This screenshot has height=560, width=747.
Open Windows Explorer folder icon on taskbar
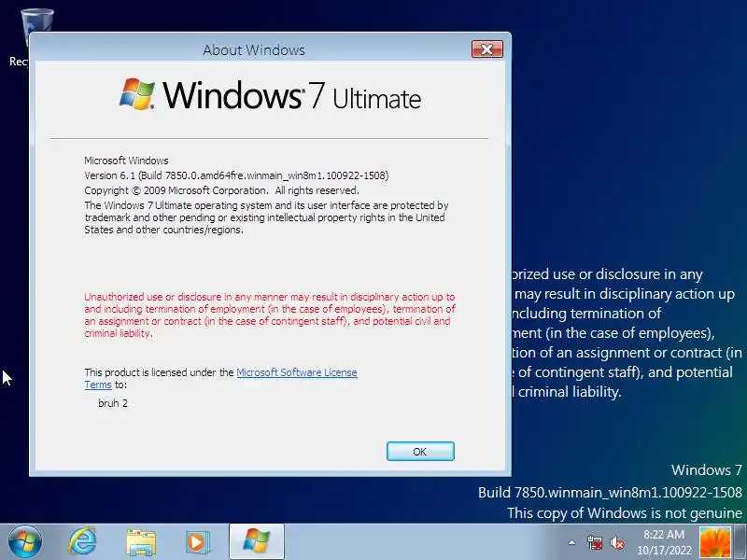point(141,542)
